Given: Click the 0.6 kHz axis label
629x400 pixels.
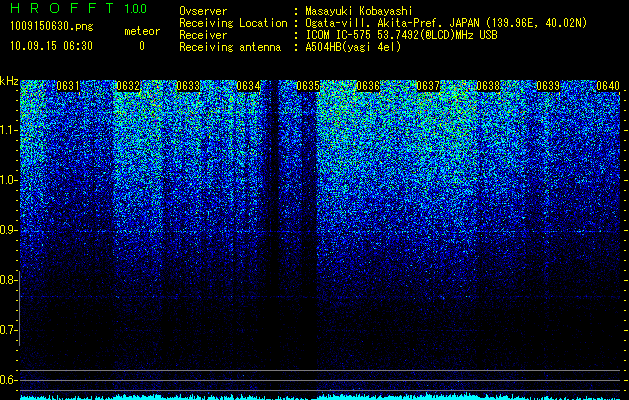Looking at the screenshot, I should pyautogui.click(x=7, y=380).
